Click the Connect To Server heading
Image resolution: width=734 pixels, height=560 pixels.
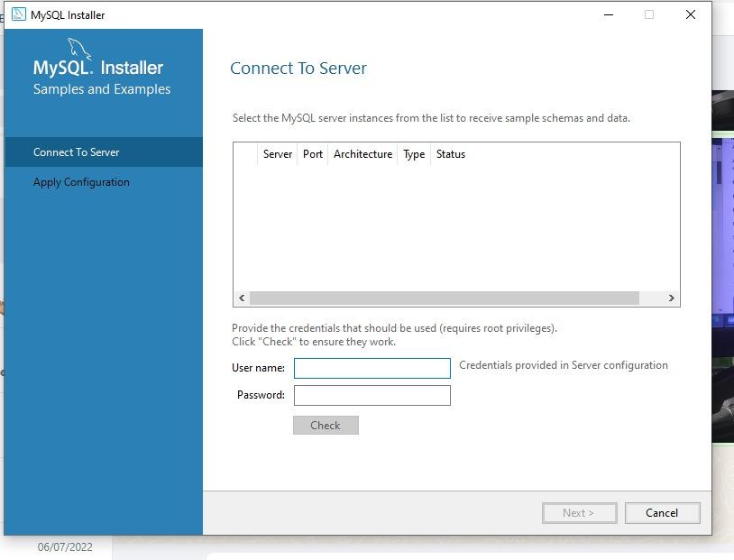click(298, 69)
